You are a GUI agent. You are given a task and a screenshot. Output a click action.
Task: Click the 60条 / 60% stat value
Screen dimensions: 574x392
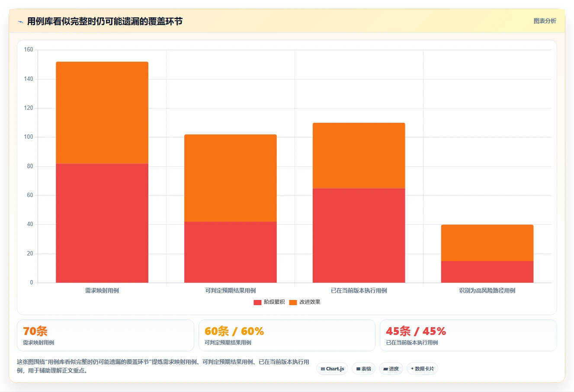(x=234, y=331)
